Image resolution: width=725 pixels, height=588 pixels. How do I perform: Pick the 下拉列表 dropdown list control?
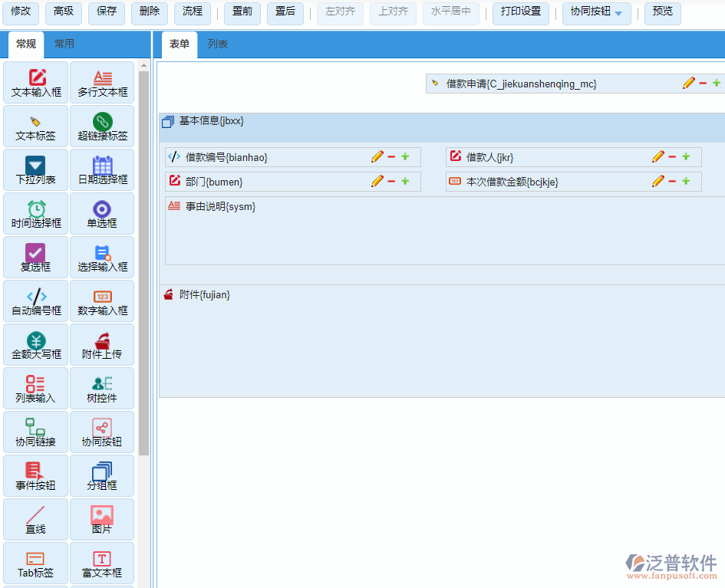click(36, 170)
